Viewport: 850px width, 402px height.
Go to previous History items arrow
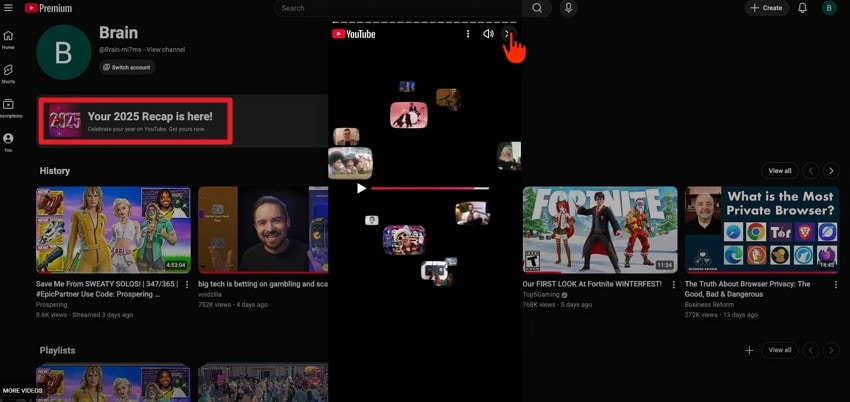[x=810, y=171]
